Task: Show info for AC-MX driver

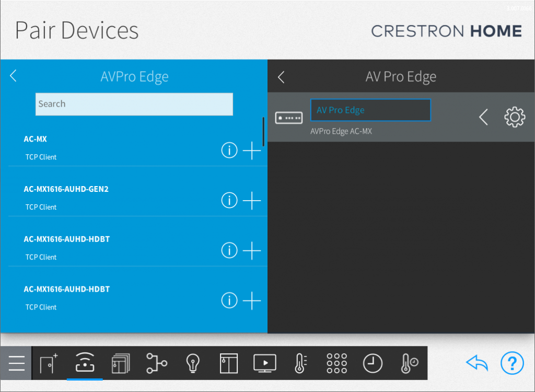Action: click(229, 150)
